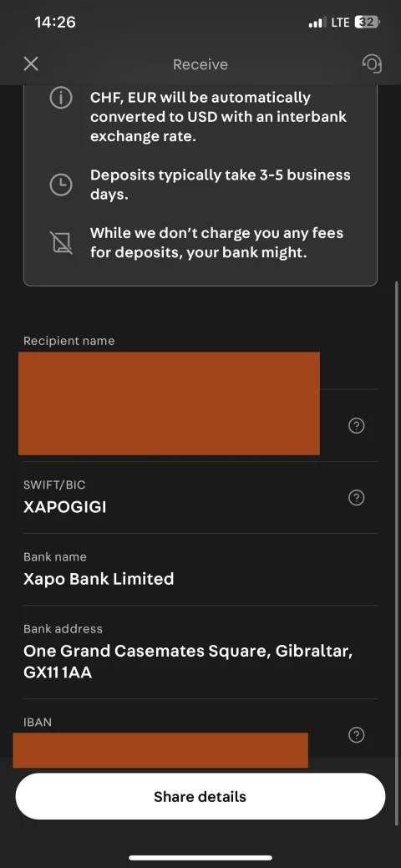Tap the Share details button
The image size is (401, 868).
200,797
